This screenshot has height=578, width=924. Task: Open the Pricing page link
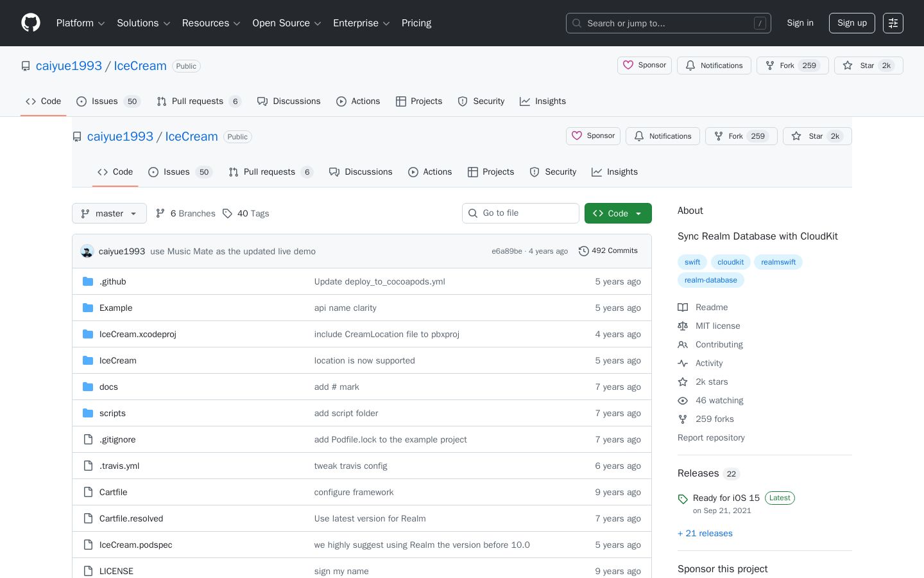[416, 23]
